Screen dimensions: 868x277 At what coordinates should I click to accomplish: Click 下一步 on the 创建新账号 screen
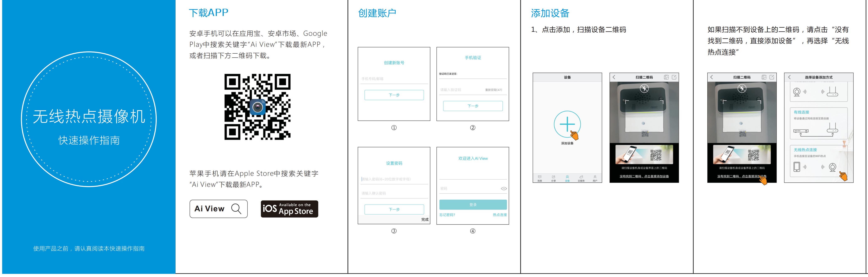[x=394, y=95]
